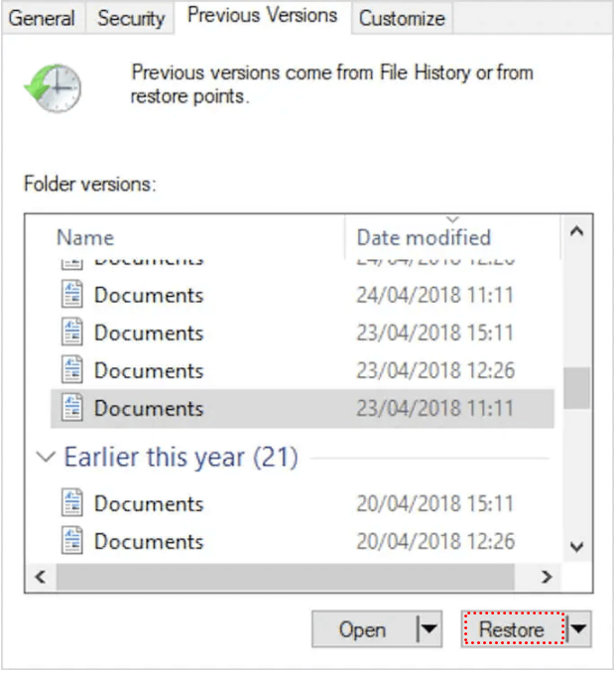This screenshot has height=674, width=616.
Task: Open the Customize tab
Action: (401, 18)
